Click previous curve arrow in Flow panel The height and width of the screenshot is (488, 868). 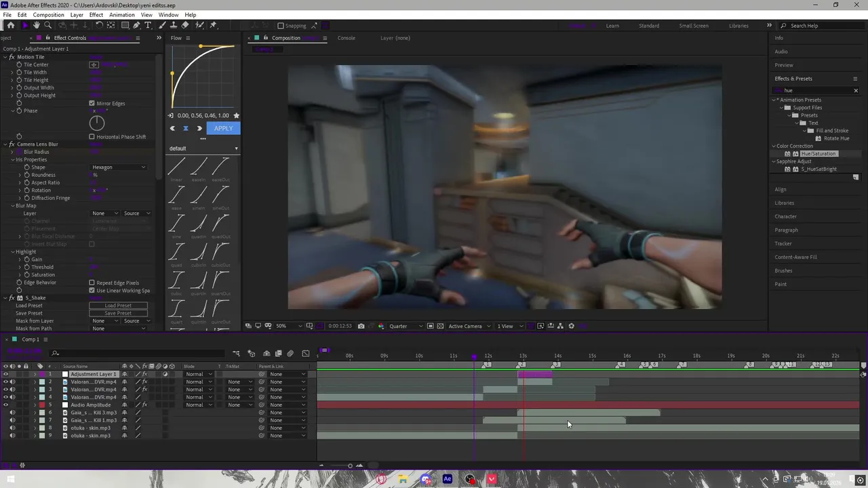click(172, 128)
